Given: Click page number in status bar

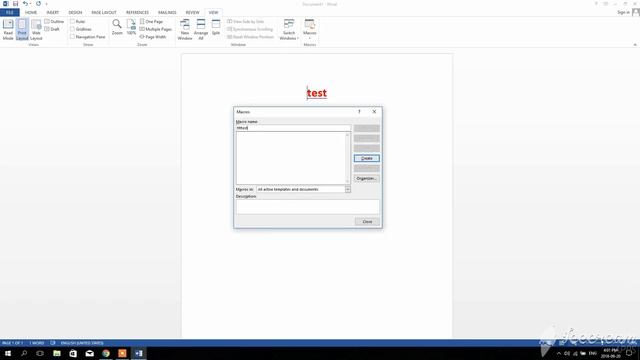Looking at the screenshot, I should [12, 343].
